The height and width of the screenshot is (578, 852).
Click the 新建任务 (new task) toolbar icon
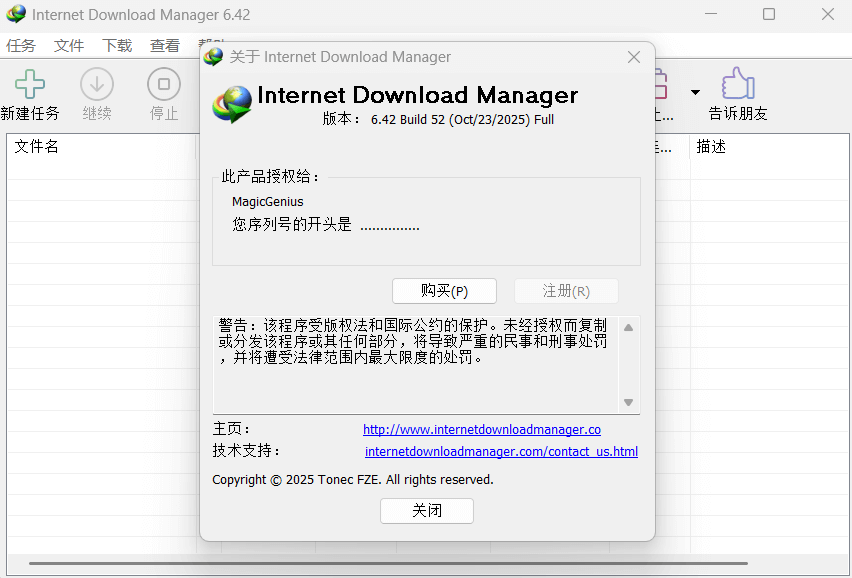pos(29,85)
